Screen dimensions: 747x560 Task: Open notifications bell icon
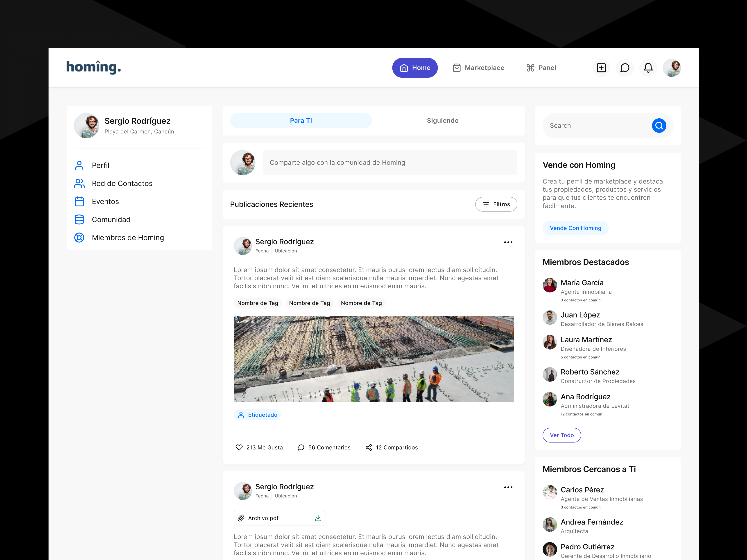click(648, 68)
